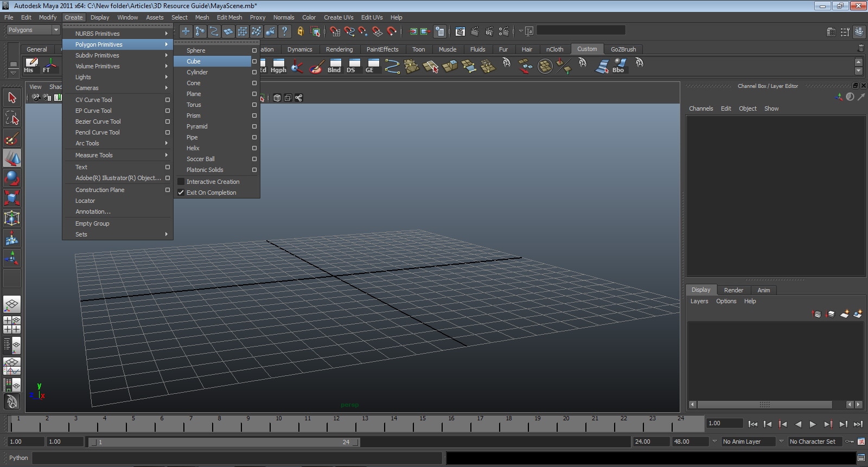Expand the No Anim Layer dropdown
The image size is (868, 467).
pyautogui.click(x=748, y=442)
